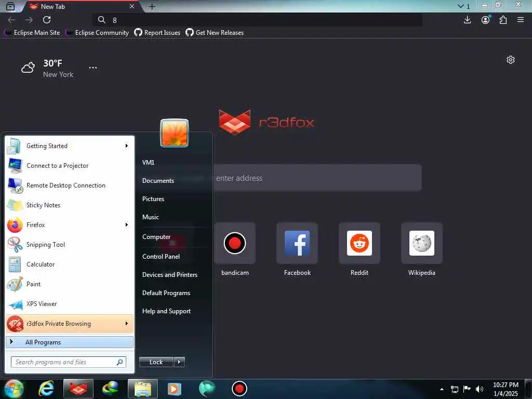
Task: Expand r3dfox Private Browsing jump list arrow
Action: (127, 323)
